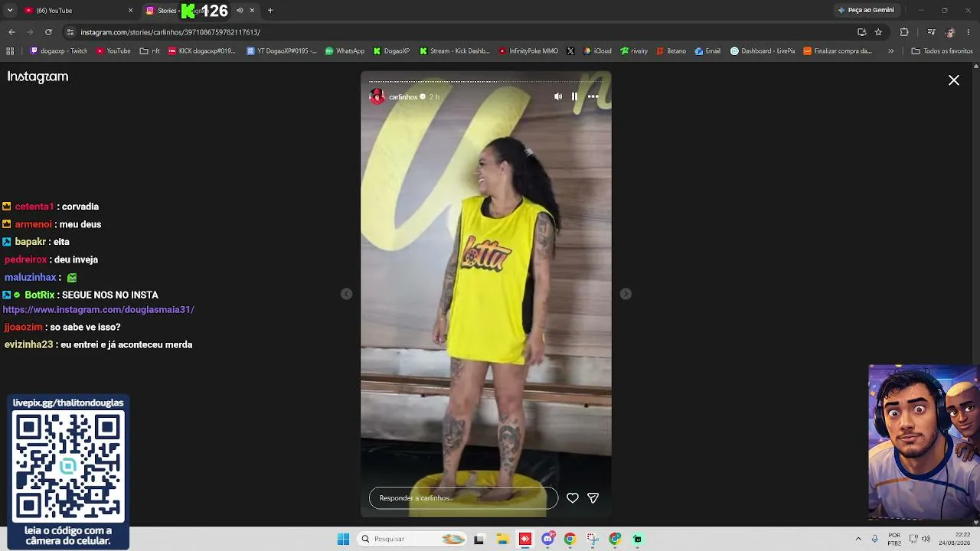Open the 'Finalizar compra da...' bookmark

(838, 51)
